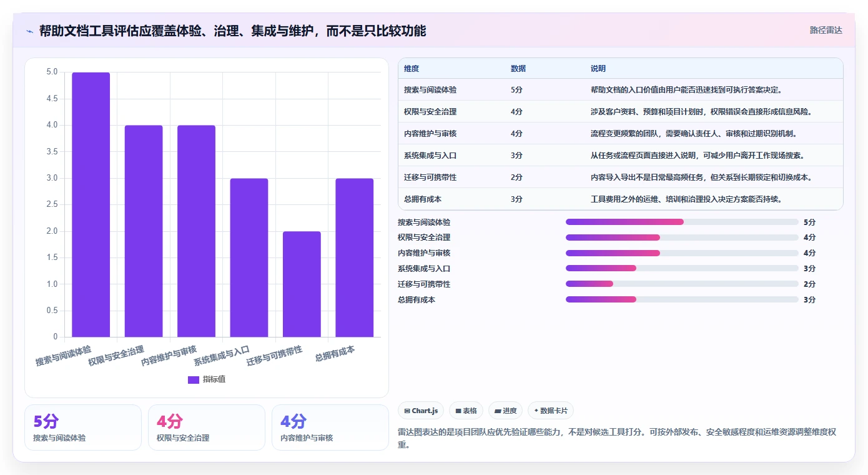Select the Chart.js chip
The width and height of the screenshot is (868, 475).
pos(421,411)
